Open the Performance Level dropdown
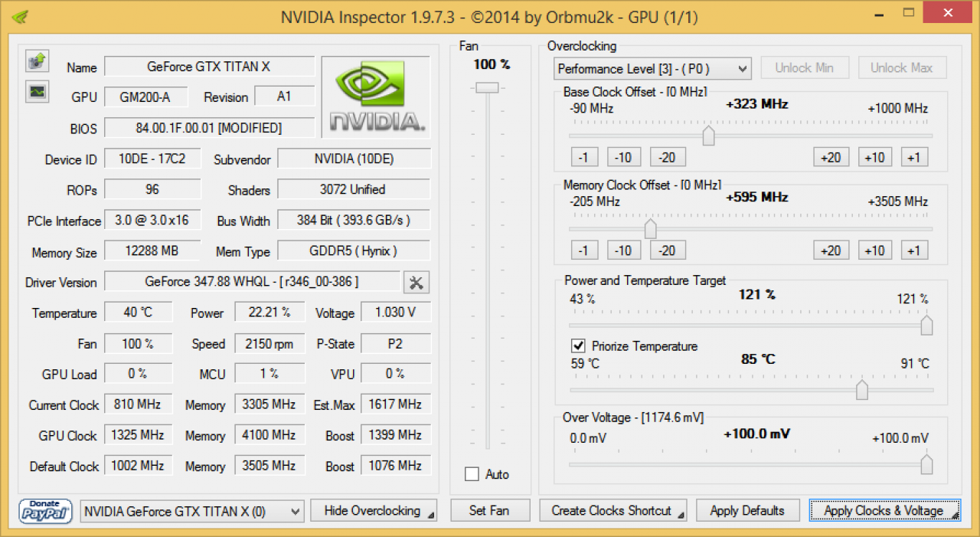 point(652,68)
